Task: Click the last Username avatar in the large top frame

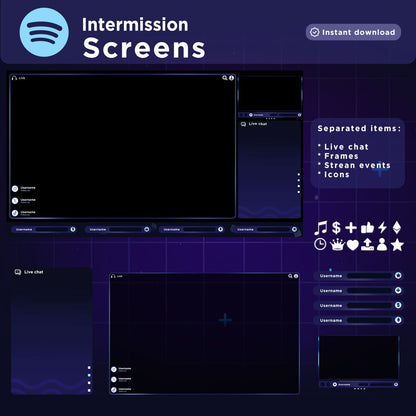Action: pos(15,213)
